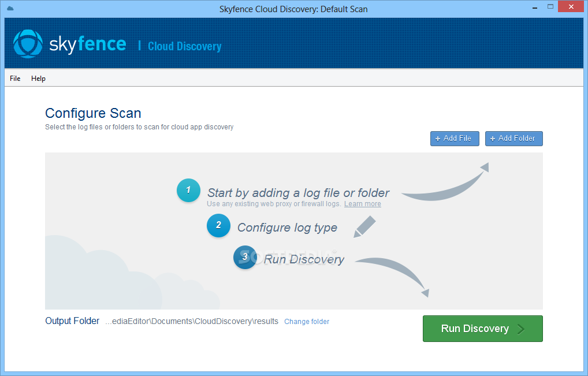Image resolution: width=588 pixels, height=376 pixels.
Task: Click the Add File button
Action: (x=455, y=139)
